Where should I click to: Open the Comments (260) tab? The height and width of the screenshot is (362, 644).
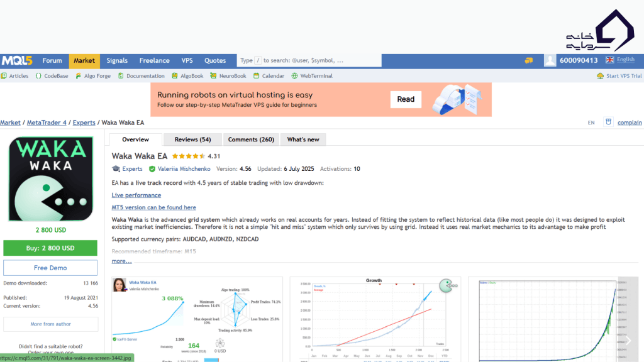[251, 140]
